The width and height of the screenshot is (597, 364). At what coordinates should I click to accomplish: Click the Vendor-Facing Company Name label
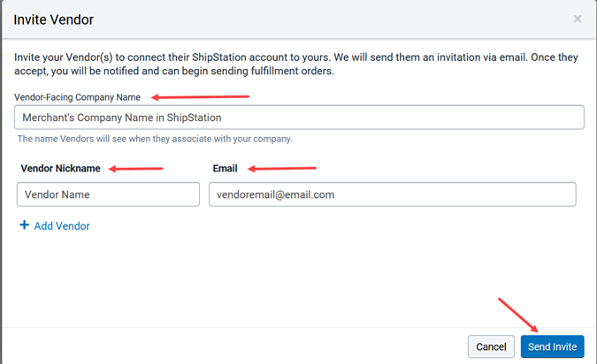click(x=77, y=96)
